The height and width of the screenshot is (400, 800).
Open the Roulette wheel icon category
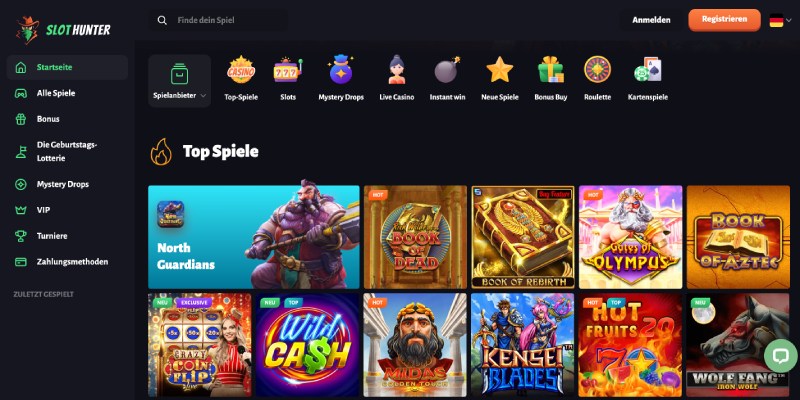point(597,70)
